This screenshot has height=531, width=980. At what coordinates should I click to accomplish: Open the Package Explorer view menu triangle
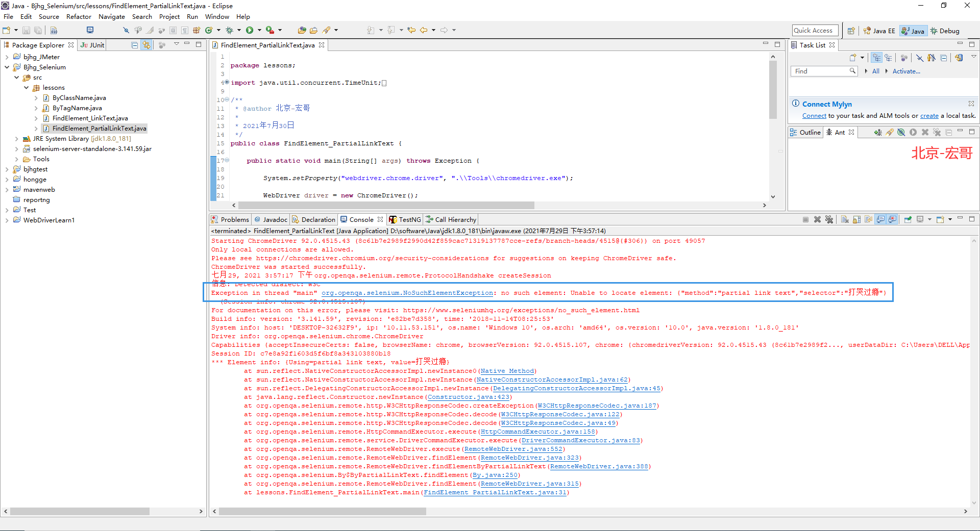(176, 44)
